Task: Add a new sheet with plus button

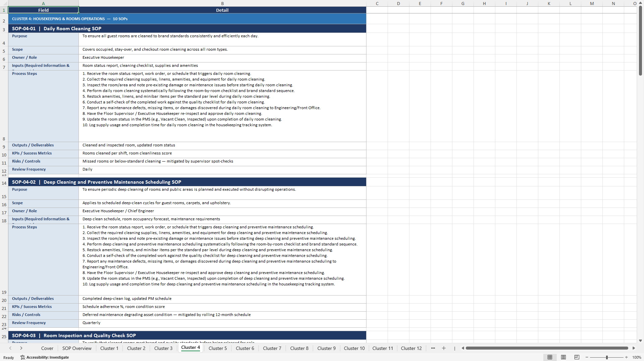Action: [x=444, y=348]
